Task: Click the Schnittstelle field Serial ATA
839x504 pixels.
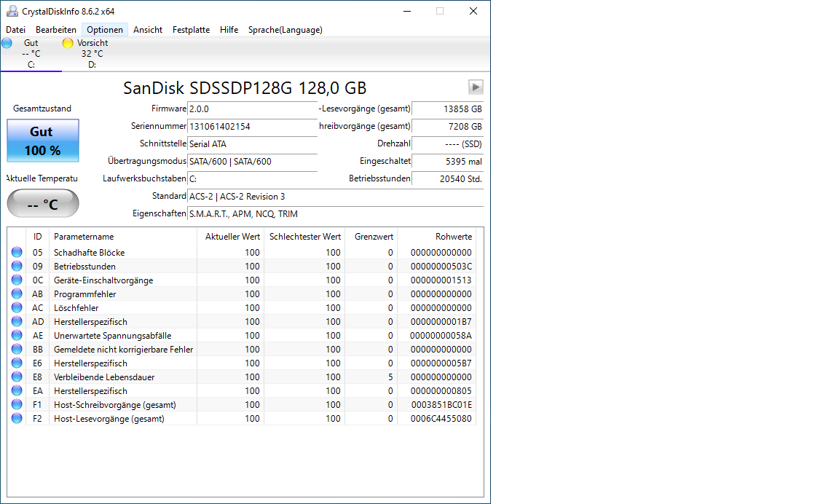Action: 252,144
